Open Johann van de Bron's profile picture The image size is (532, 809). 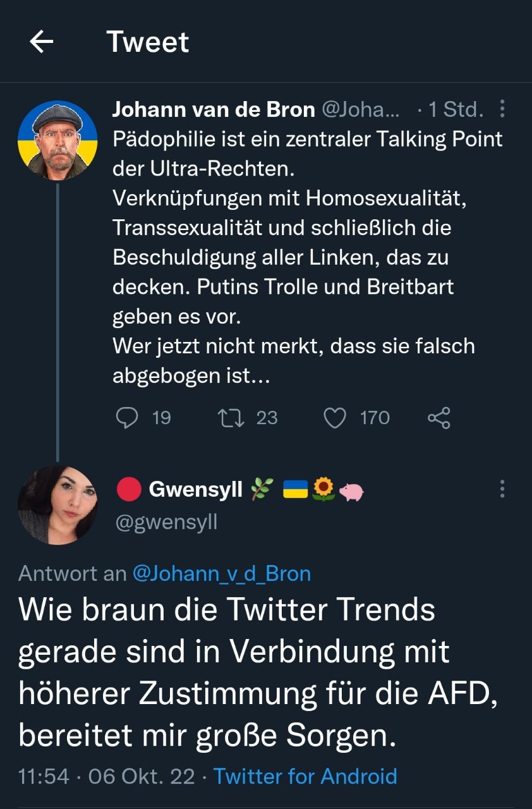[57, 140]
